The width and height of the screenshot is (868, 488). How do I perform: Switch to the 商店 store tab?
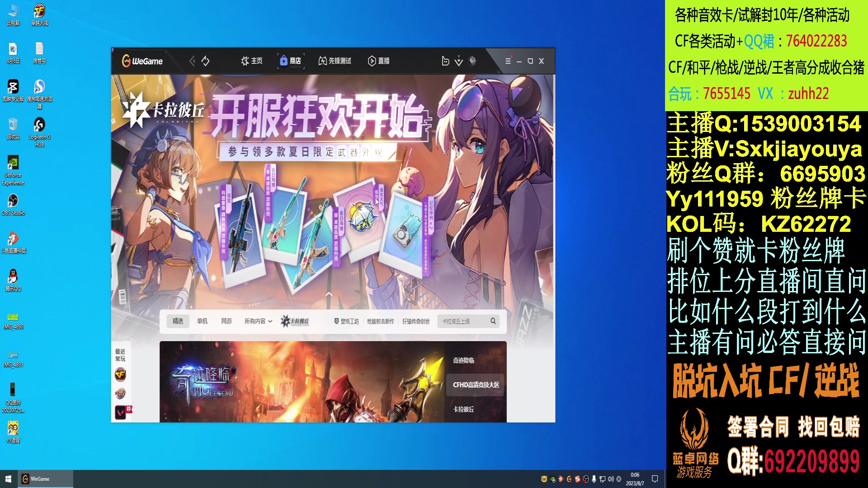[291, 61]
